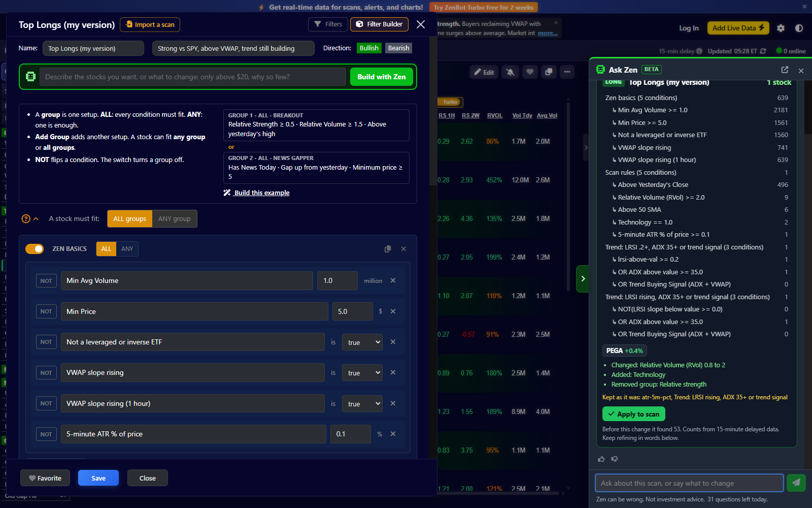Click the Import a scan button
The width and height of the screenshot is (812, 508).
(150, 24)
